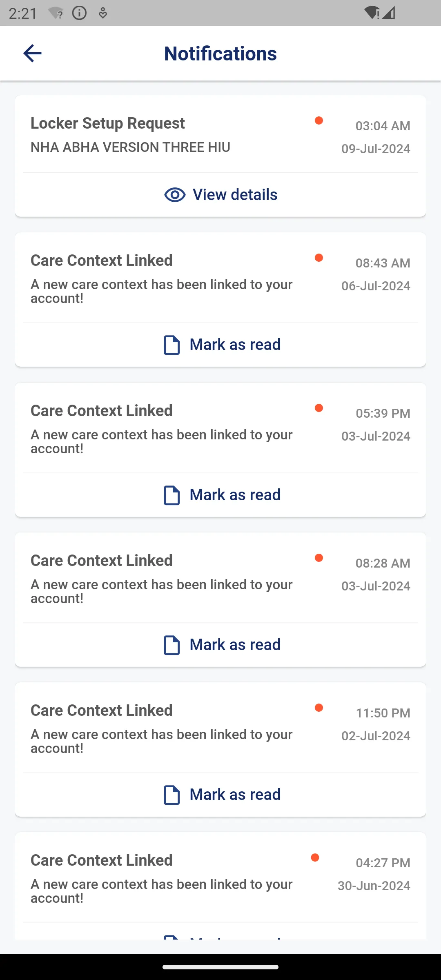Tap document icon on 08:28 AM notification
This screenshot has height=980, width=441.
171,645
